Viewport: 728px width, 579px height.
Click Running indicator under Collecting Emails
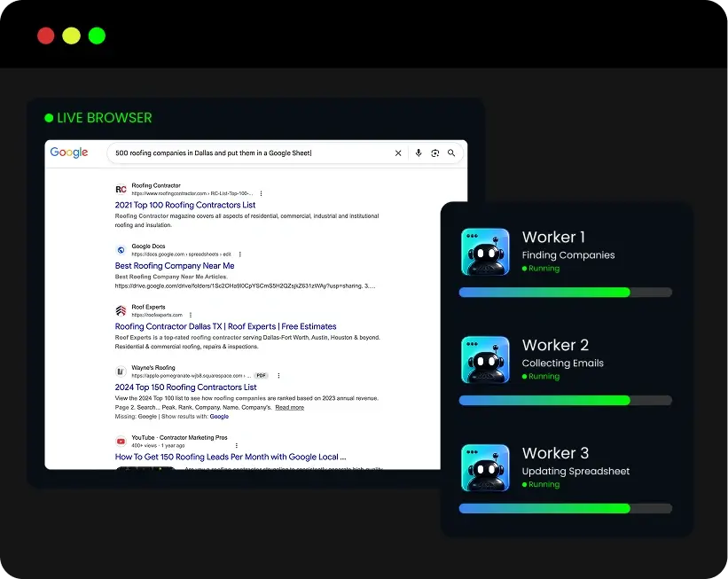point(541,377)
